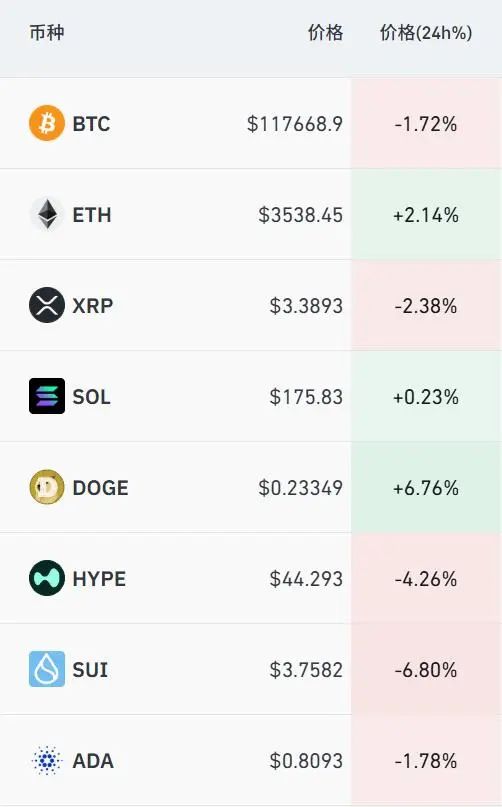The width and height of the screenshot is (502, 807).
Task: Open the HYPE coin name link
Action: (x=99, y=579)
